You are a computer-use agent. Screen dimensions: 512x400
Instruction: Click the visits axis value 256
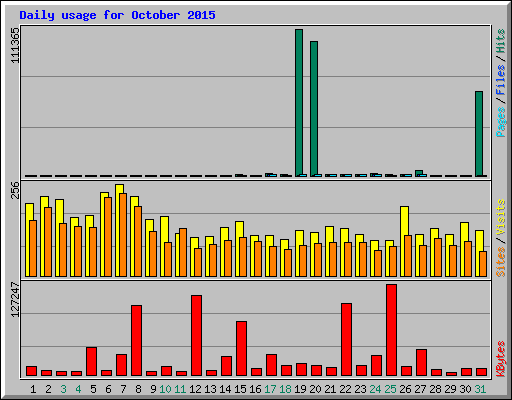(15, 190)
